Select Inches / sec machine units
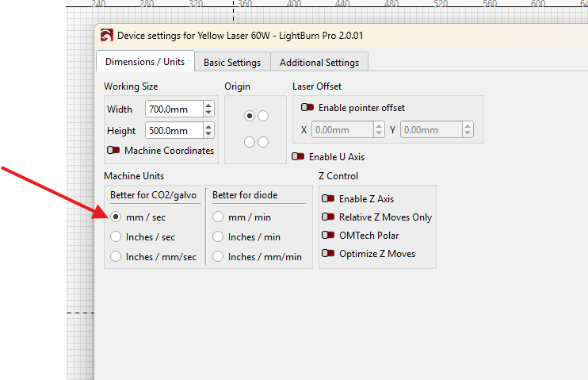 [116, 236]
